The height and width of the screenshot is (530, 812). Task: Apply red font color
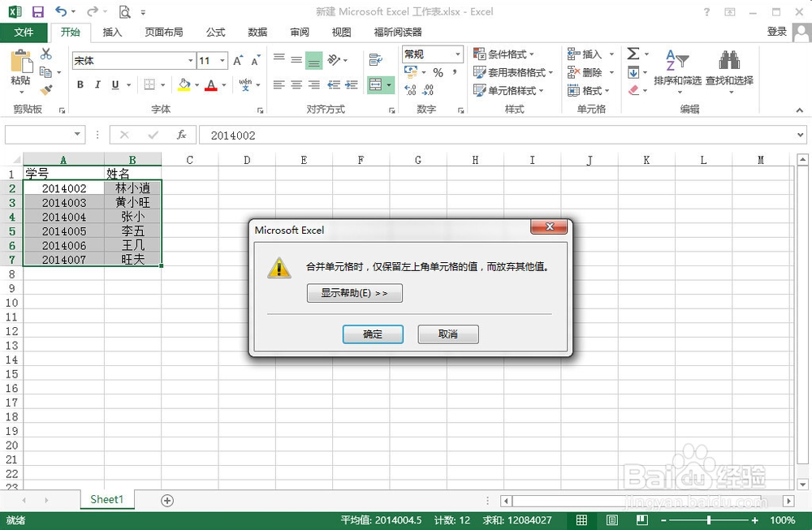[x=211, y=84]
